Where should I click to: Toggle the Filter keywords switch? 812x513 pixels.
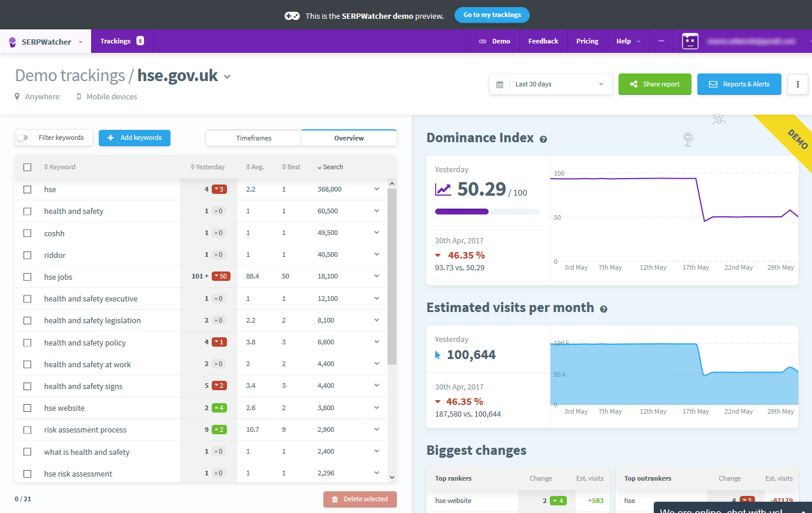click(22, 138)
